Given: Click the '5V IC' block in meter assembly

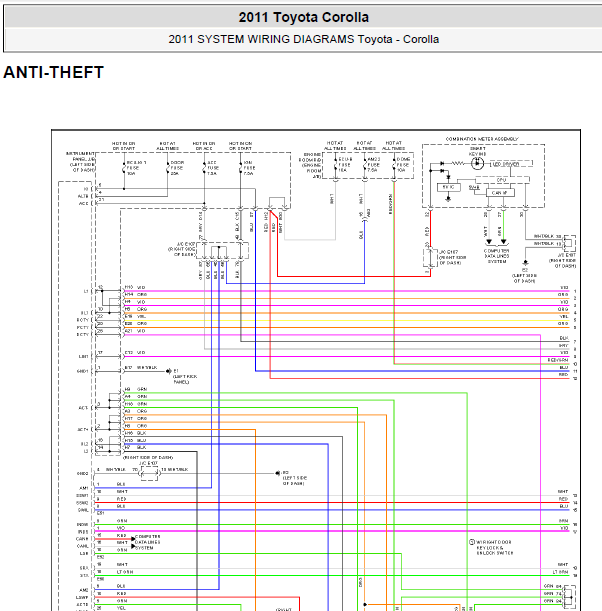Looking at the screenshot, I should (448, 187).
